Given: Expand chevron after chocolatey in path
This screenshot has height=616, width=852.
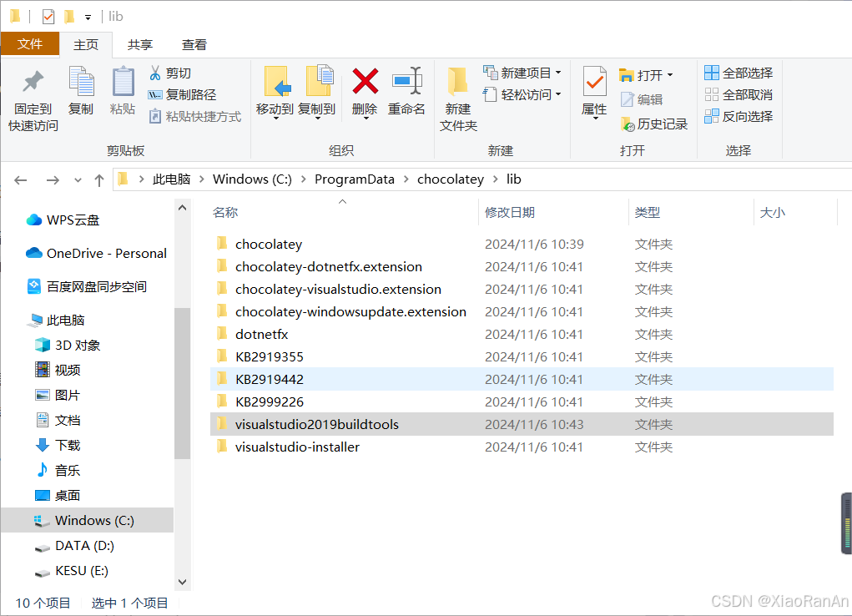Looking at the screenshot, I should click(x=495, y=179).
